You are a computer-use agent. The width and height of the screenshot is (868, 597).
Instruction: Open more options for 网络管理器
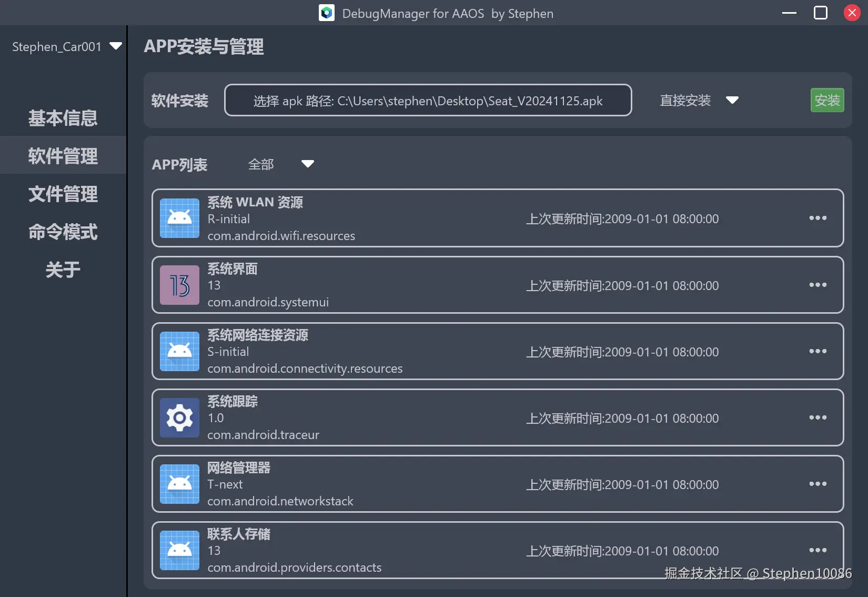tap(817, 484)
